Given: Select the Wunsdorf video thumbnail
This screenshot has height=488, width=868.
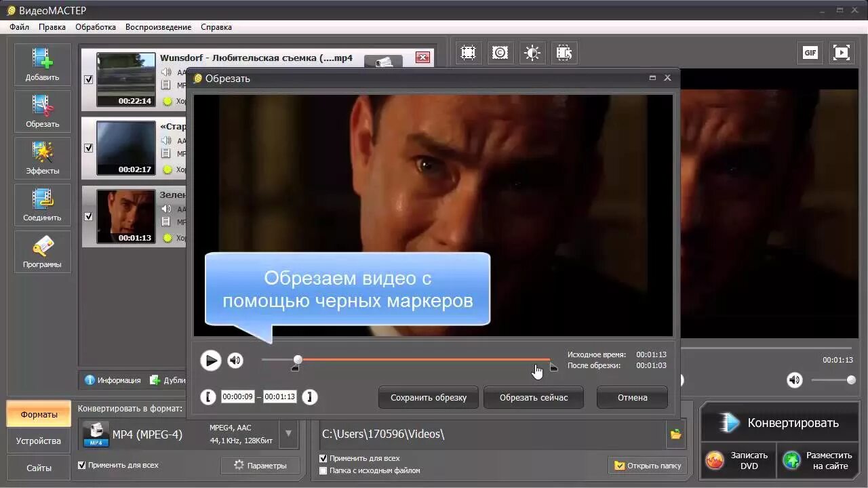Looking at the screenshot, I should tap(125, 79).
